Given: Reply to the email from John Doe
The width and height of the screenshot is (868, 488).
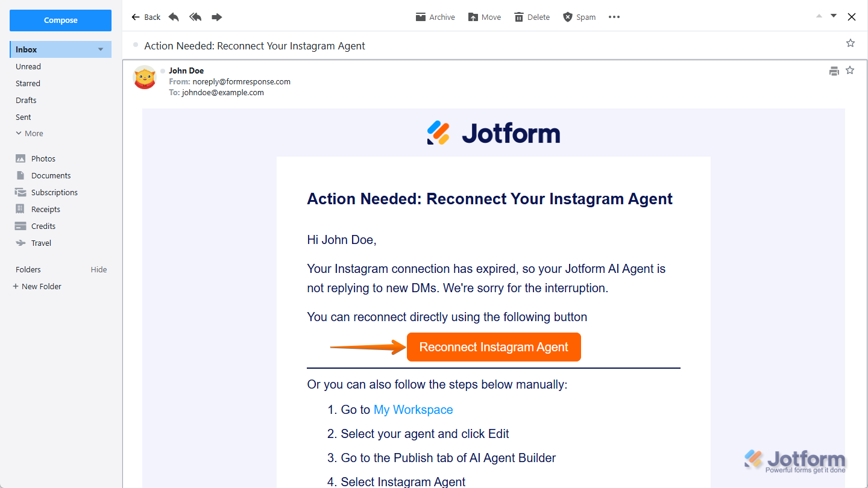Looking at the screenshot, I should tap(173, 16).
